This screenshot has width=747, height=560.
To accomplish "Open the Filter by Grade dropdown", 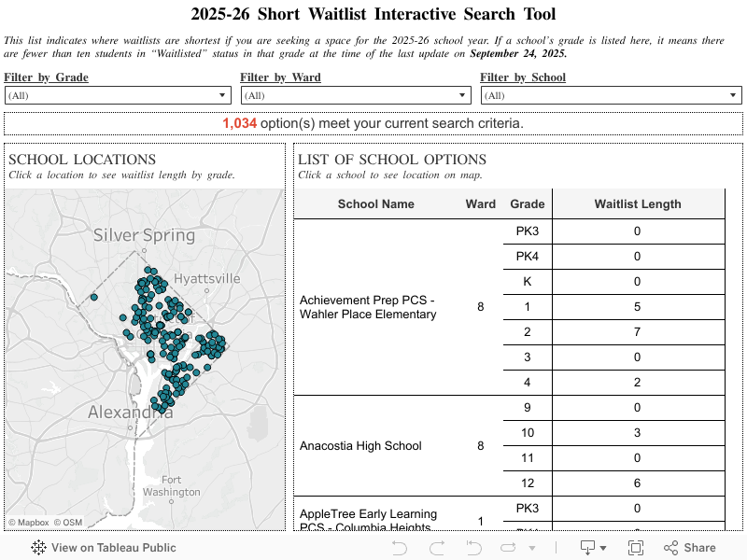I will click(118, 95).
